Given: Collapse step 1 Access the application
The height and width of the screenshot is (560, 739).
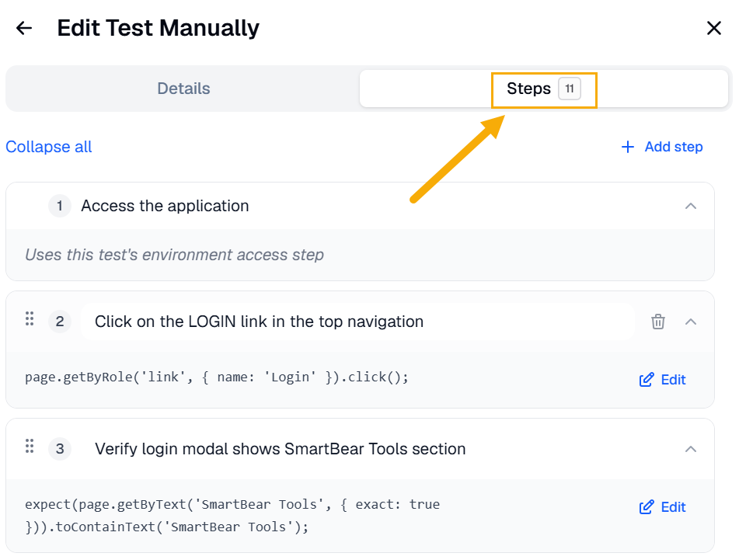Looking at the screenshot, I should coord(691,207).
